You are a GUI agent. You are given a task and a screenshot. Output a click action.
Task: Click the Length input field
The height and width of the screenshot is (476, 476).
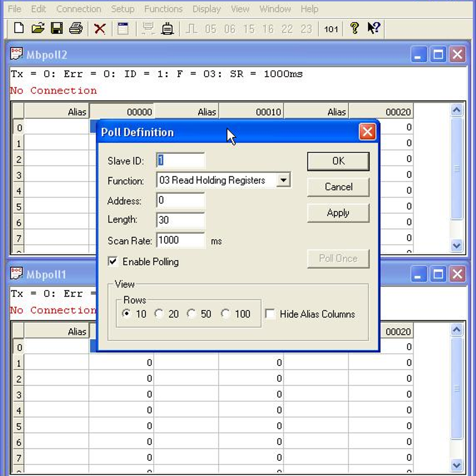pos(180,220)
